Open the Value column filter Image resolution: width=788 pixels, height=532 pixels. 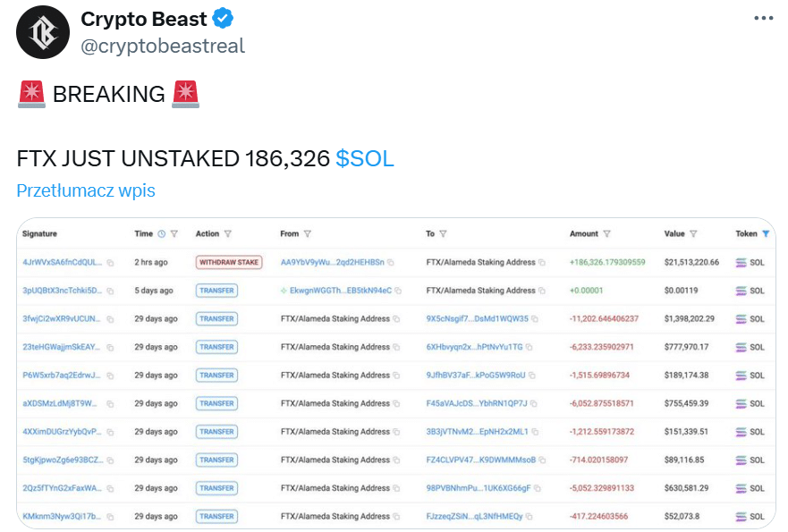coord(693,233)
